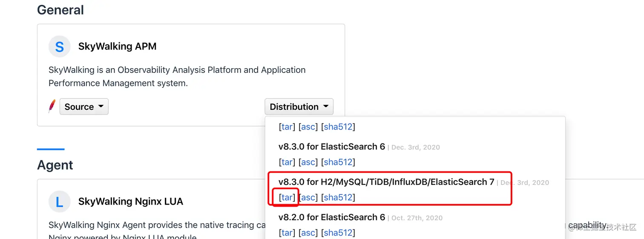Viewport: 644px width, 239px height.
Task: Select the v8.2.0 for ElasticSearch 6 entry title
Action: click(332, 217)
